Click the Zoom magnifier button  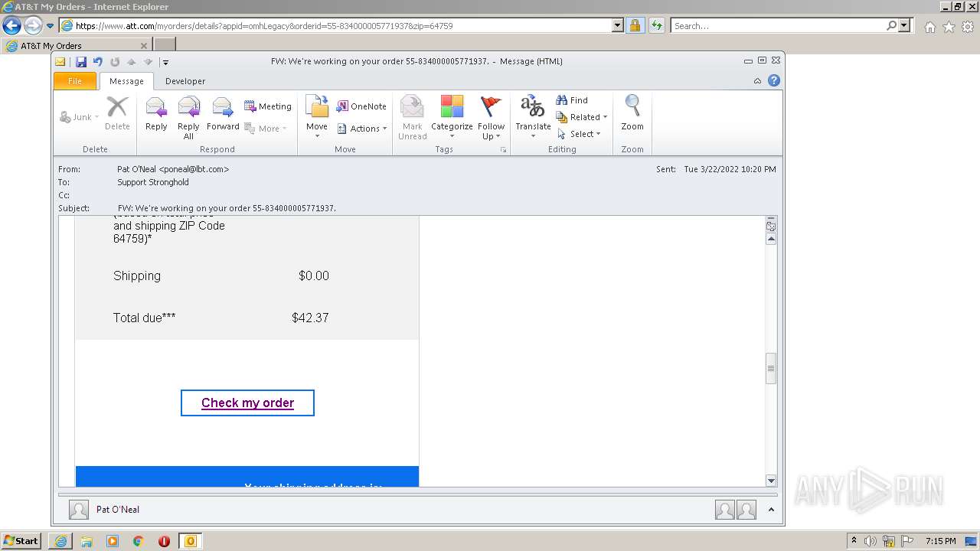point(632,113)
